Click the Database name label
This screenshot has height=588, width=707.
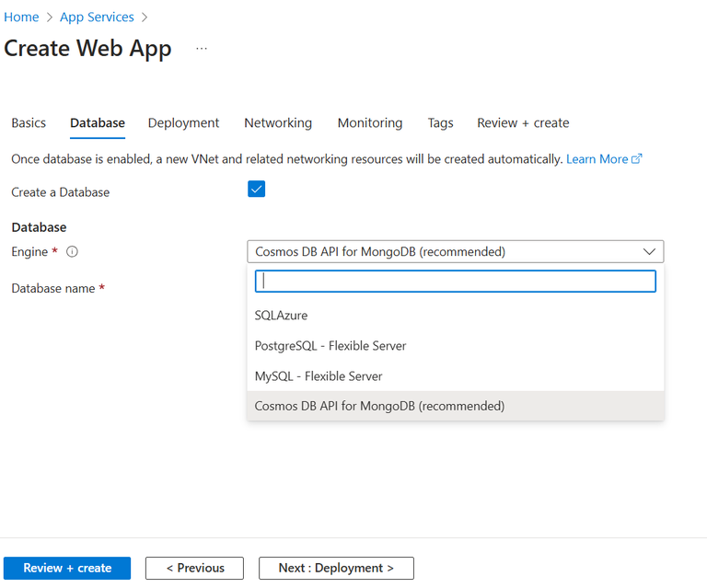click(53, 288)
